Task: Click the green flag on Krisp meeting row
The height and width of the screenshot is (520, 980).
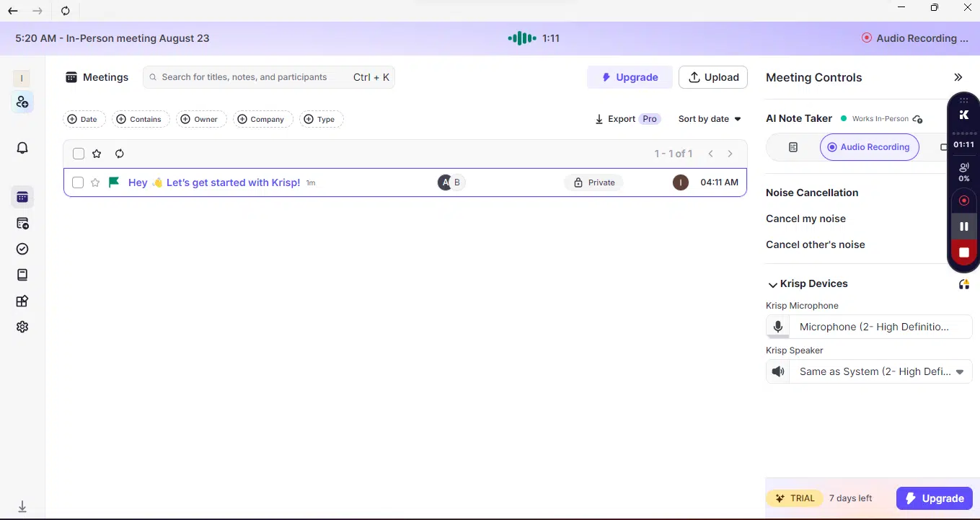Action: (113, 182)
